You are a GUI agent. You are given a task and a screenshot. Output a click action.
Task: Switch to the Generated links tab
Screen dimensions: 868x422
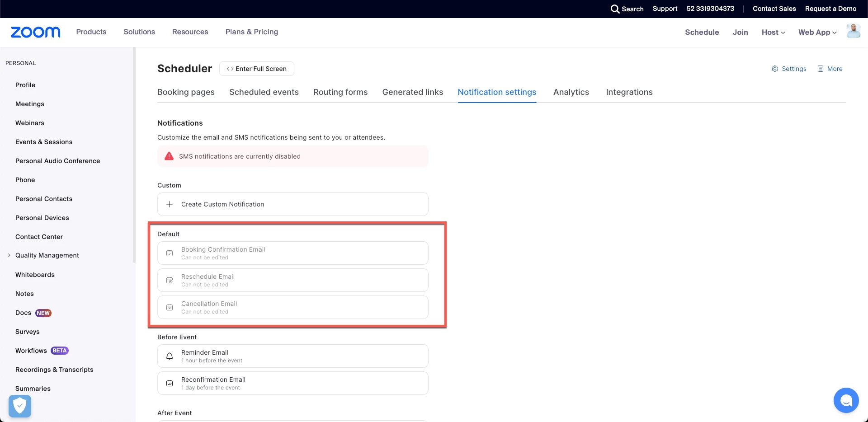pyautogui.click(x=413, y=92)
